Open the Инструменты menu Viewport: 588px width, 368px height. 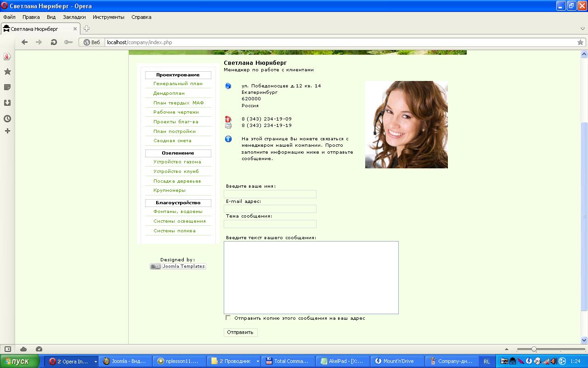click(108, 17)
